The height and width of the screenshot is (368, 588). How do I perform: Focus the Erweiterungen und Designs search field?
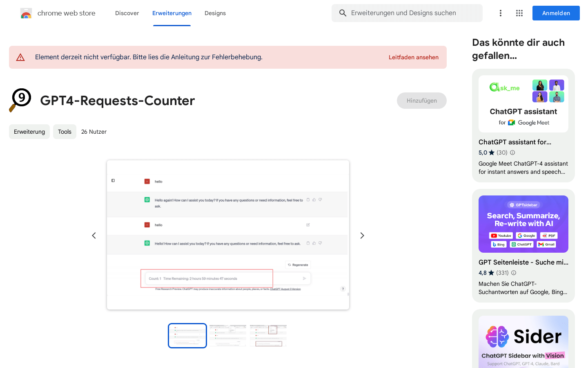(x=412, y=13)
